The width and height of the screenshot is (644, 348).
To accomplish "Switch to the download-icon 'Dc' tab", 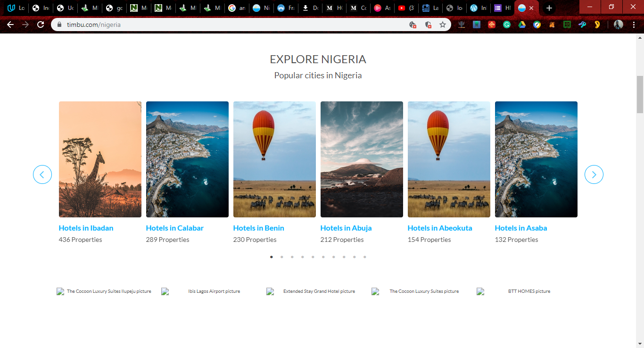I will (x=310, y=8).
